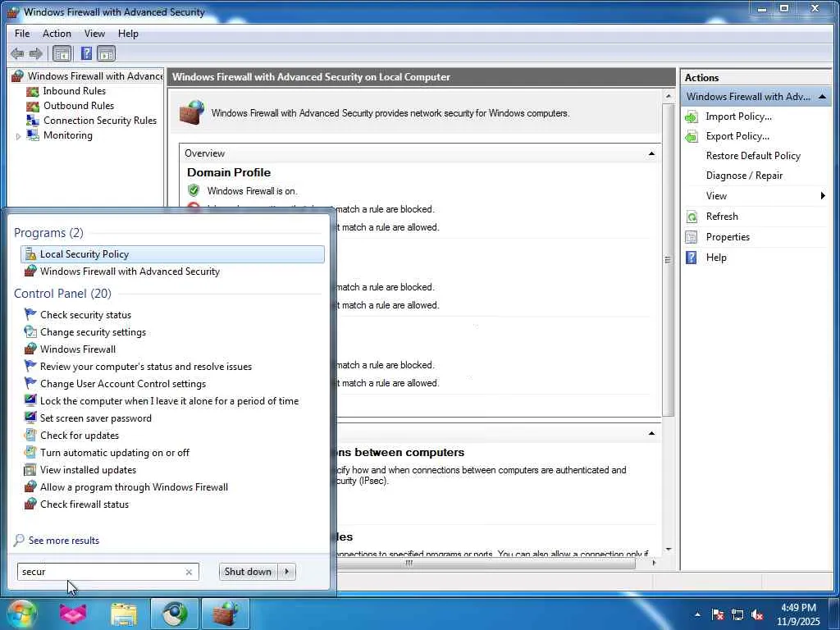Click the Back arrow toolbar icon

tap(17, 53)
